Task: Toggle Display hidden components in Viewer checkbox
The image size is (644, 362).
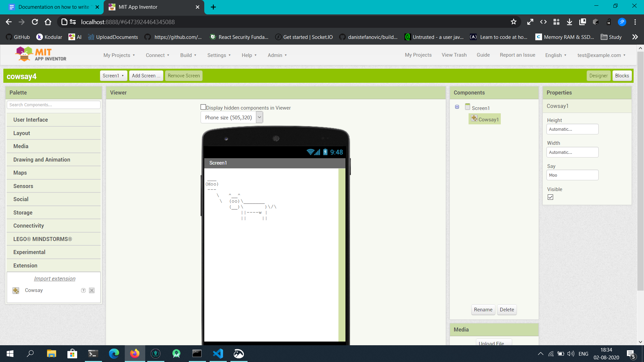Action: pyautogui.click(x=203, y=107)
